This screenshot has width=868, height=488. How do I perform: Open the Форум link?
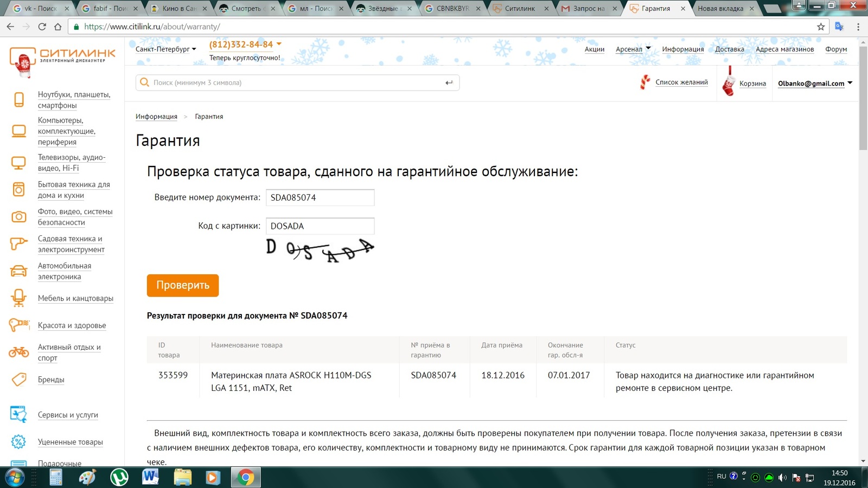[836, 49]
